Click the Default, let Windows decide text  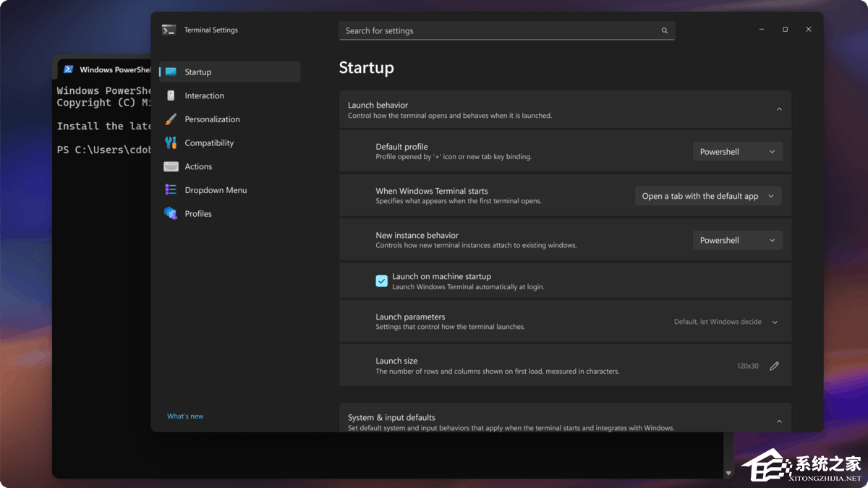pyautogui.click(x=718, y=322)
